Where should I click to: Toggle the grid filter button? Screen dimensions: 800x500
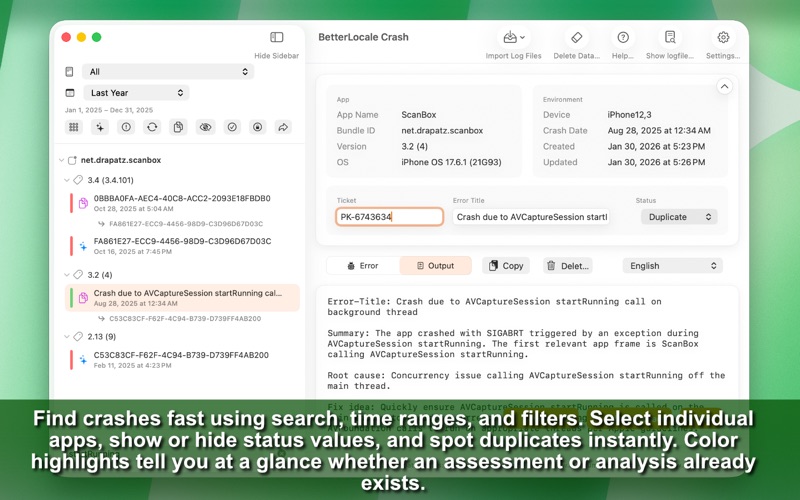click(74, 127)
